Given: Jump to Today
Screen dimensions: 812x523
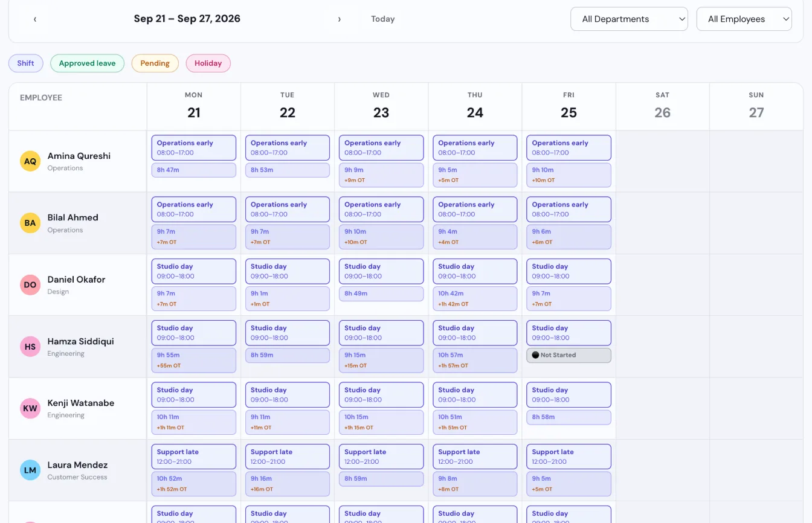Looking at the screenshot, I should coord(382,19).
